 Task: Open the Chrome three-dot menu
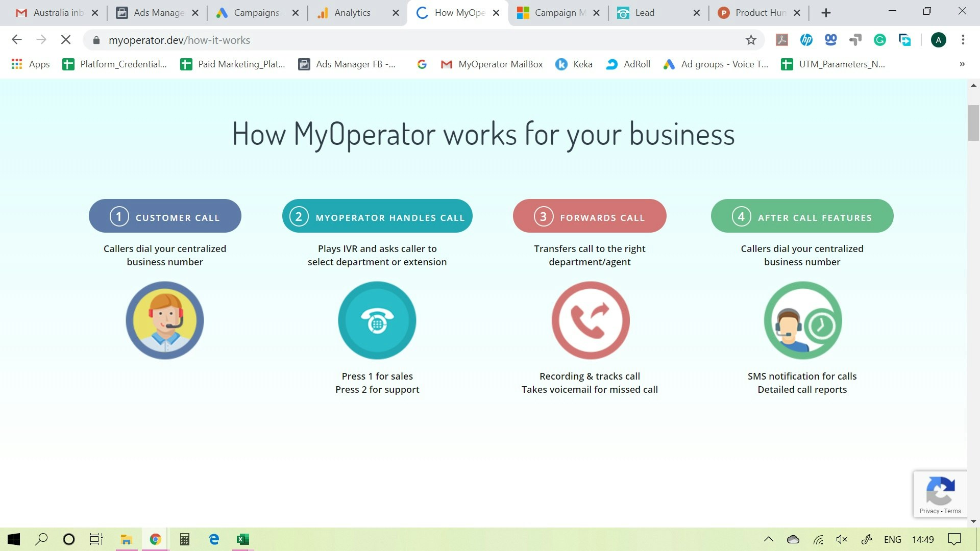click(x=963, y=39)
